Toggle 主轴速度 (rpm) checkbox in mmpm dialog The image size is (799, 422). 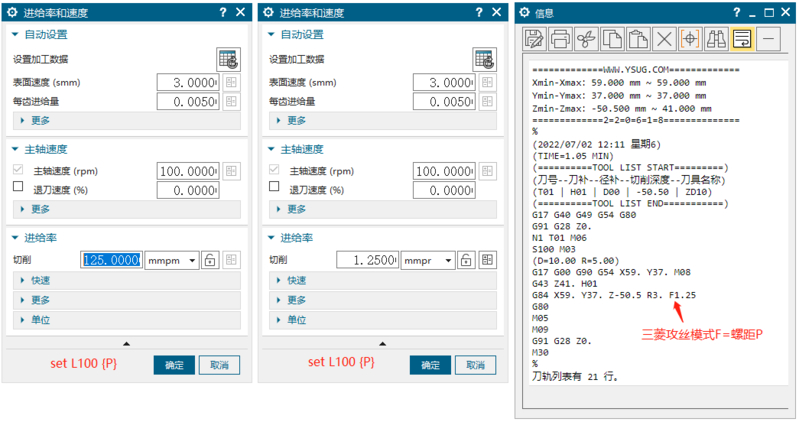(18, 169)
